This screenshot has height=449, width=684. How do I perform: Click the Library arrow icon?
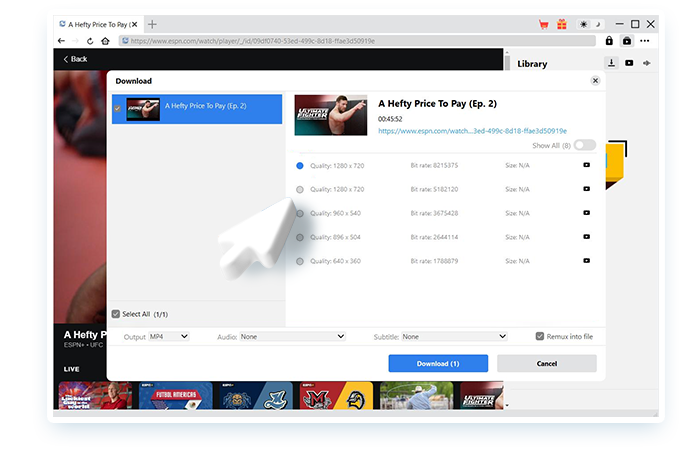click(x=646, y=63)
